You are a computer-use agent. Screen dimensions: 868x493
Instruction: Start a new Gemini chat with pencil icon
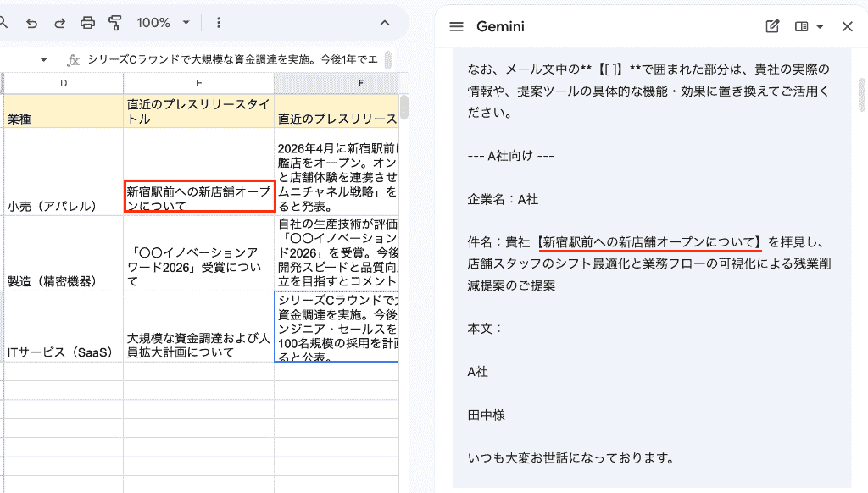coord(772,26)
